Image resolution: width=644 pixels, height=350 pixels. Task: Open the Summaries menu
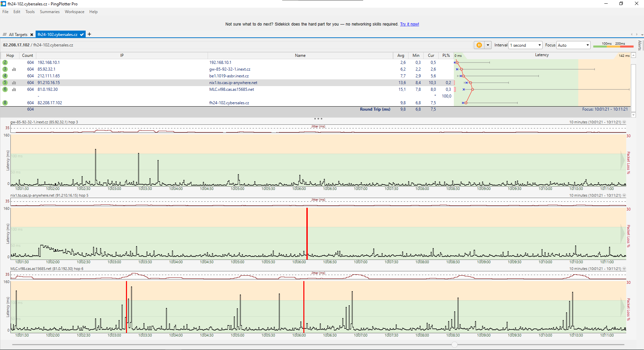[49, 12]
